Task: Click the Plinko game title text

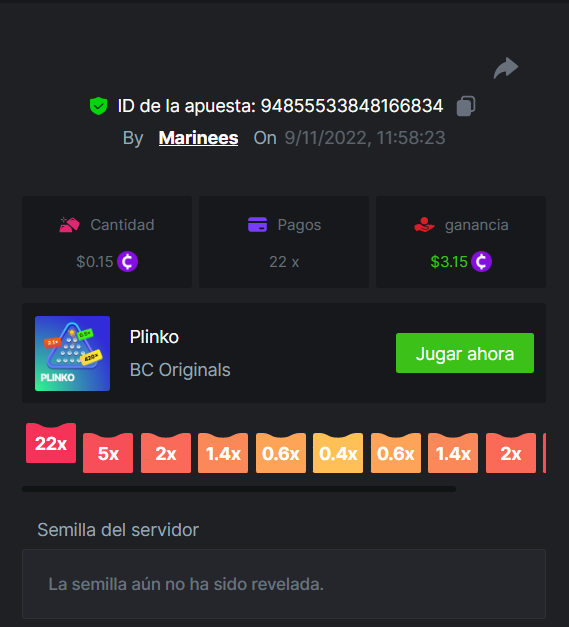Action: tap(154, 337)
